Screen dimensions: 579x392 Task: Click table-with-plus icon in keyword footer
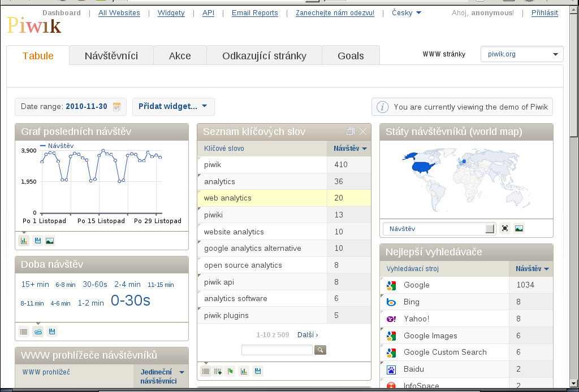(218, 371)
